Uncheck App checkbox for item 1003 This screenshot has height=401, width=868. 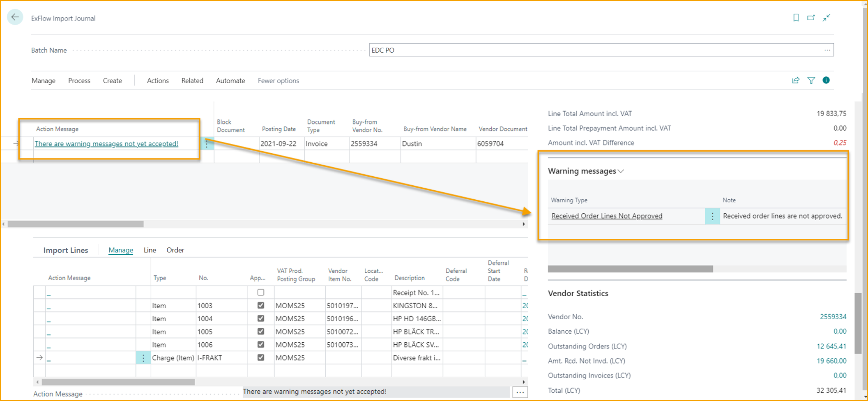(261, 305)
